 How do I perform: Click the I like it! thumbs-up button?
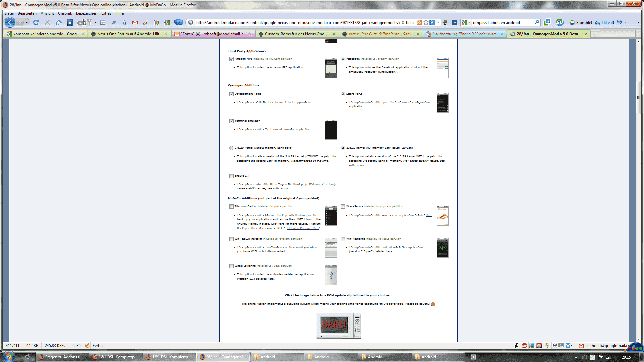pos(604,23)
